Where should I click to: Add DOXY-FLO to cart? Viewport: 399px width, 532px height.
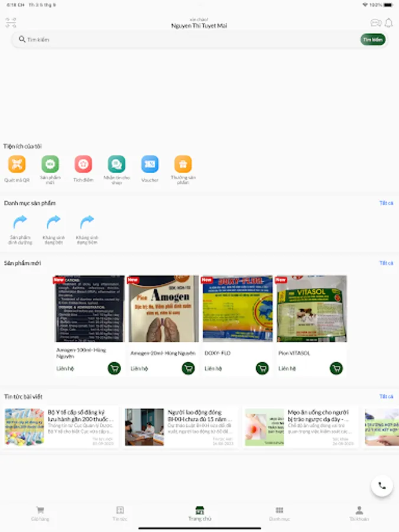262,368
